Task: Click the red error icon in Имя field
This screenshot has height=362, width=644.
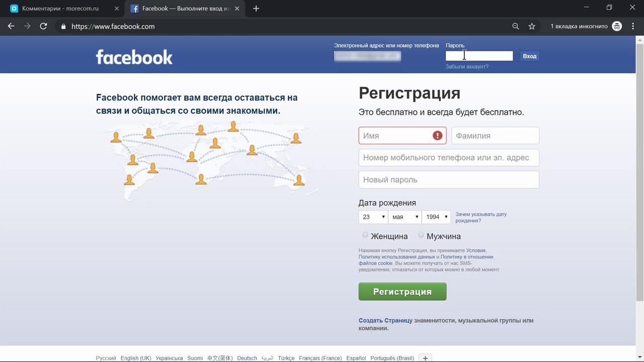Action: coord(438,136)
